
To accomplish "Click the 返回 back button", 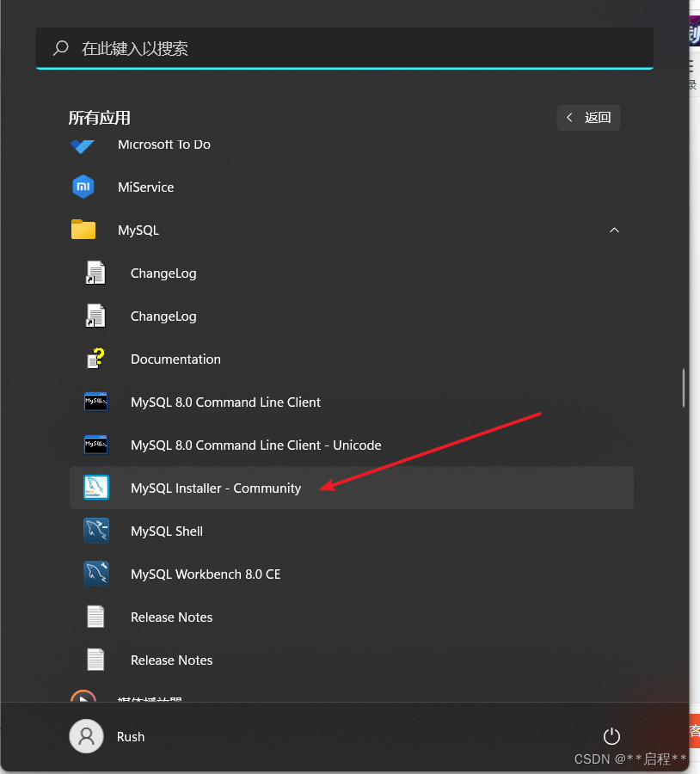I will click(x=588, y=117).
